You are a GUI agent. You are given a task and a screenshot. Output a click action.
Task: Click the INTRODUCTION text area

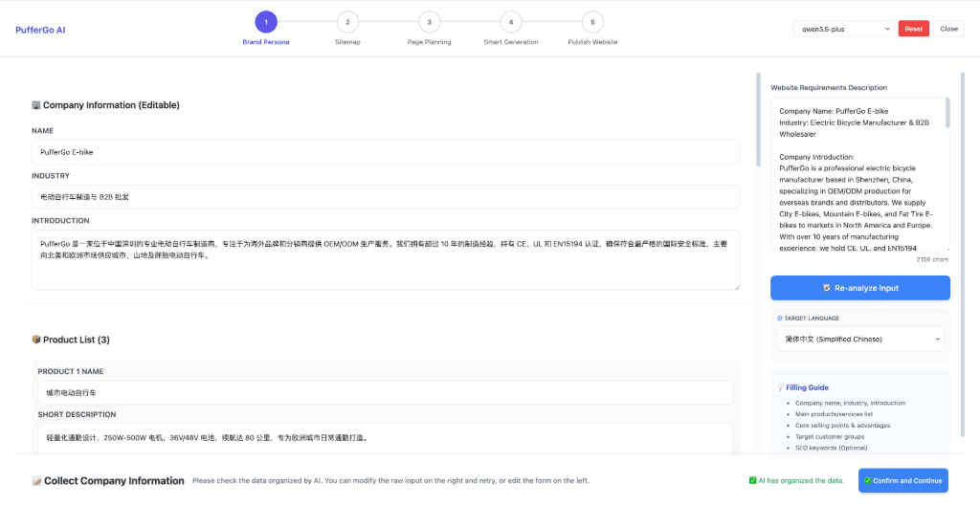point(386,260)
